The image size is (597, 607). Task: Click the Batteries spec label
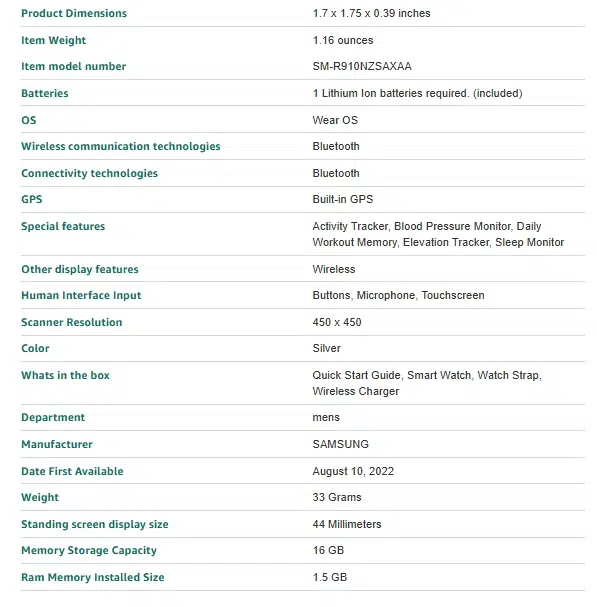click(45, 93)
